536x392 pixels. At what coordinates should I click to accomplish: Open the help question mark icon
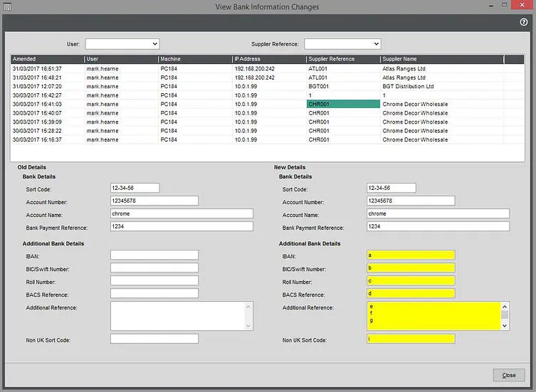[x=523, y=22]
